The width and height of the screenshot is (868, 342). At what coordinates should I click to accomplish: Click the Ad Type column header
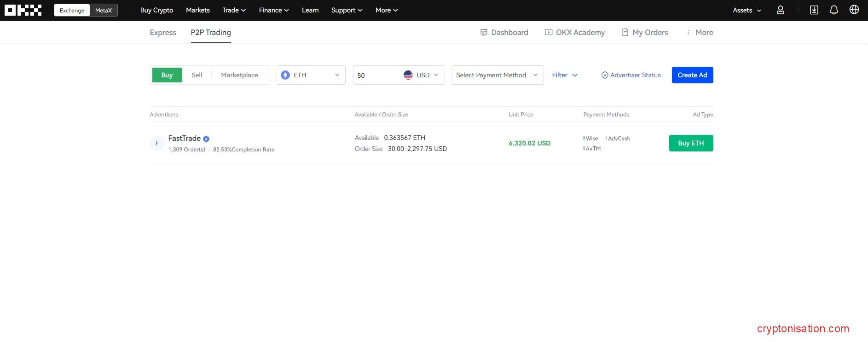(x=703, y=114)
